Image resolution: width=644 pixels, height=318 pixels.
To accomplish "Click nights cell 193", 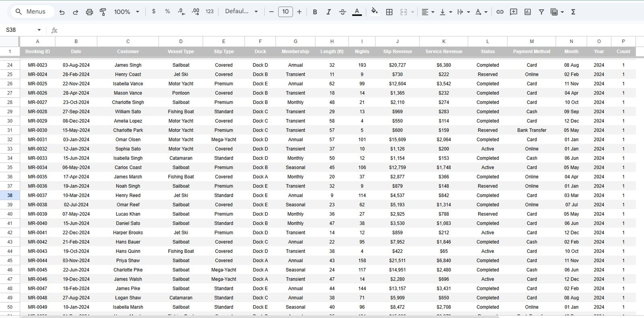I will pos(362,65).
